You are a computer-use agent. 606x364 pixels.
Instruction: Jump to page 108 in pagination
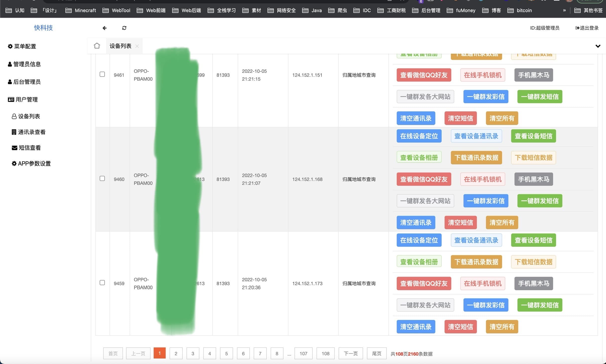coord(325,353)
